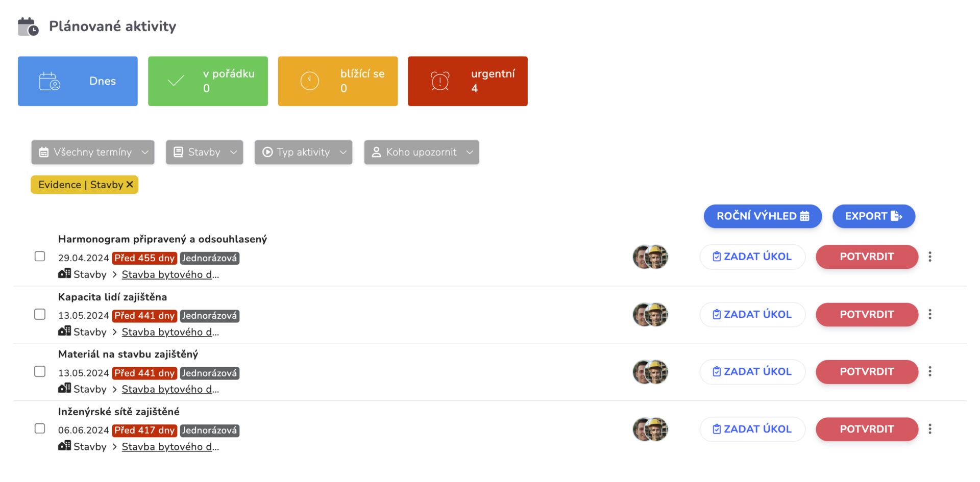
Task: Remove the Evidence | Stavby filter tag
Action: click(x=130, y=185)
